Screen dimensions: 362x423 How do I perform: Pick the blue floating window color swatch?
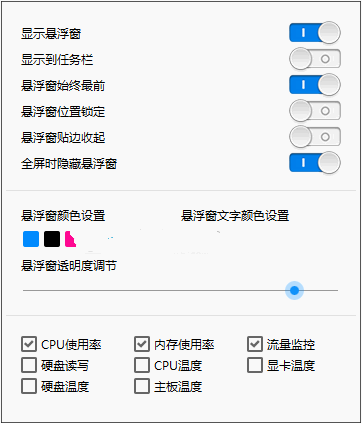pos(31,239)
